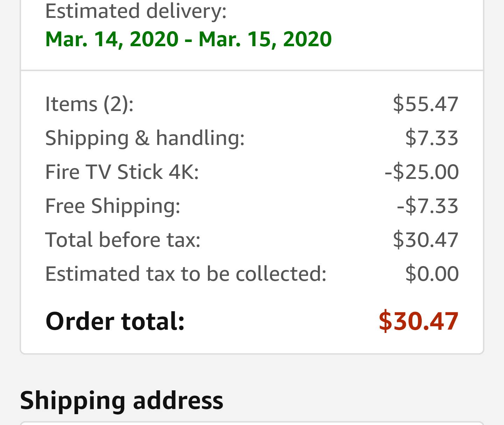
Task: Tap the -$25.00 discount amount
Action: pos(421,172)
